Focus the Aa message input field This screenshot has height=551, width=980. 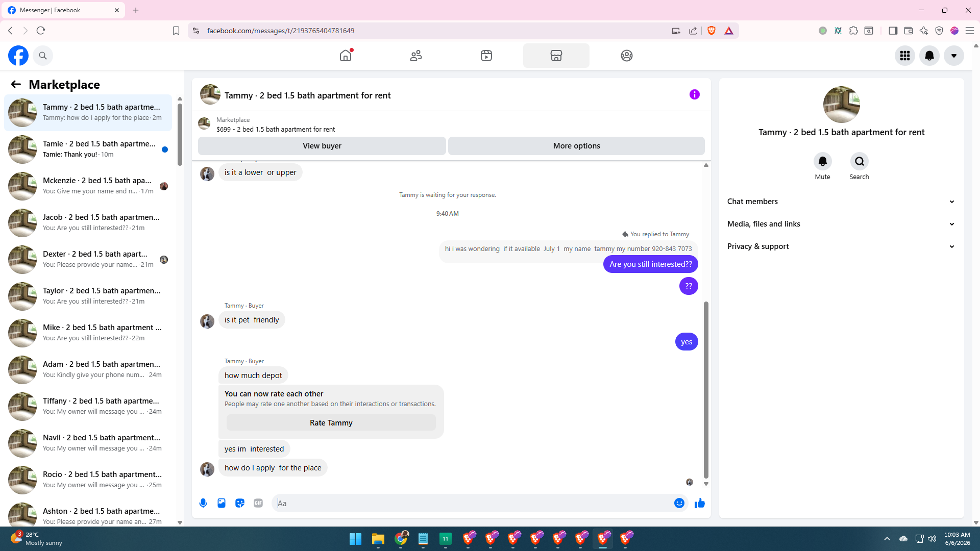pyautogui.click(x=473, y=503)
